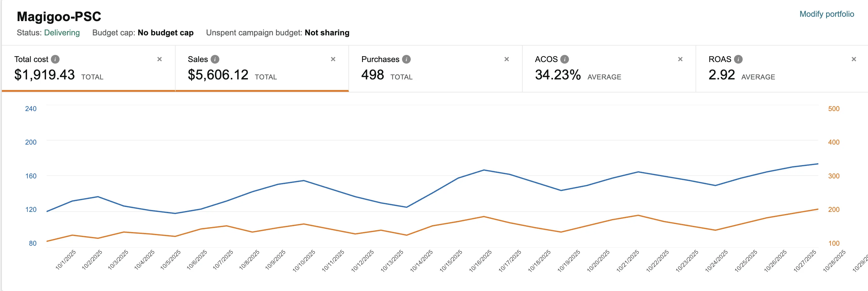Remove the Sales metric card

333,59
